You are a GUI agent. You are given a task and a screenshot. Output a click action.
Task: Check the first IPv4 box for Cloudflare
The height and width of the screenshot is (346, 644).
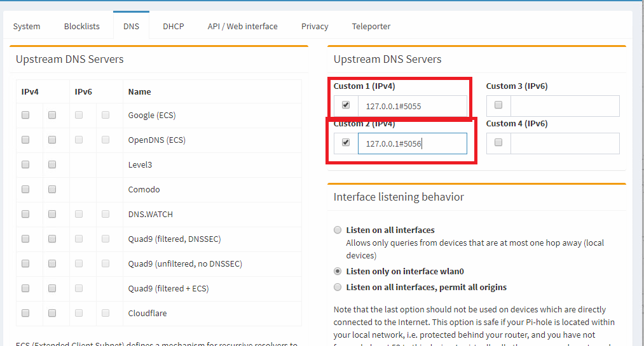click(25, 313)
